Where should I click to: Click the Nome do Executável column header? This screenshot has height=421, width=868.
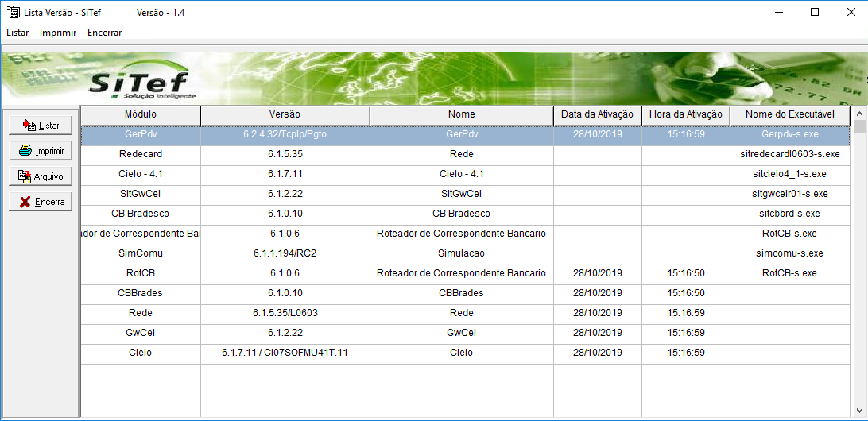[789, 115]
